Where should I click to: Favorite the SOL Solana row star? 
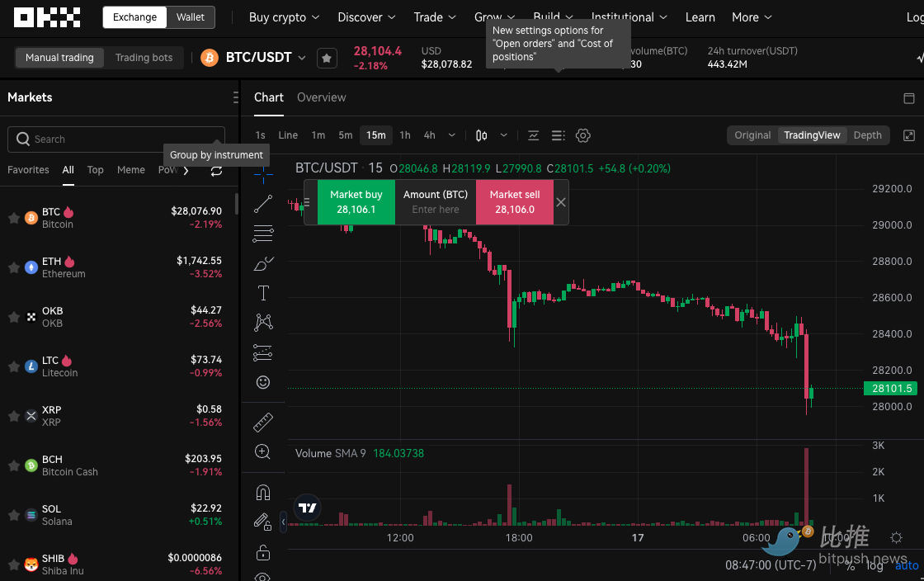13,515
